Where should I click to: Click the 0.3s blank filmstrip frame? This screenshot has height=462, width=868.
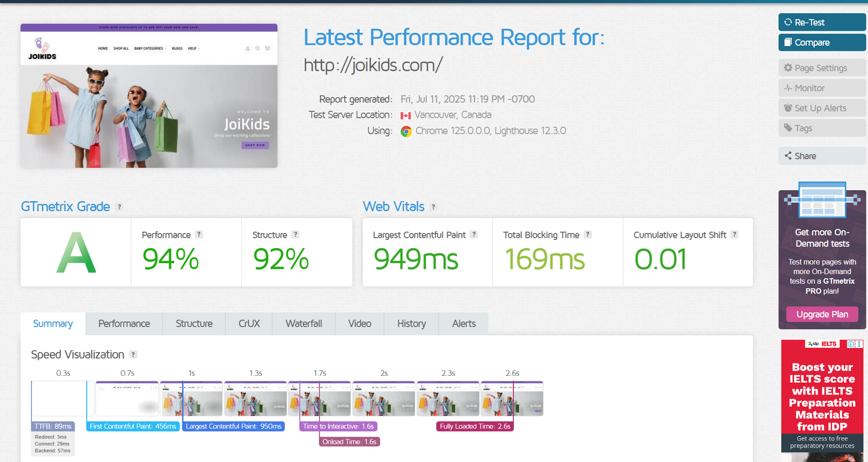pos(62,398)
